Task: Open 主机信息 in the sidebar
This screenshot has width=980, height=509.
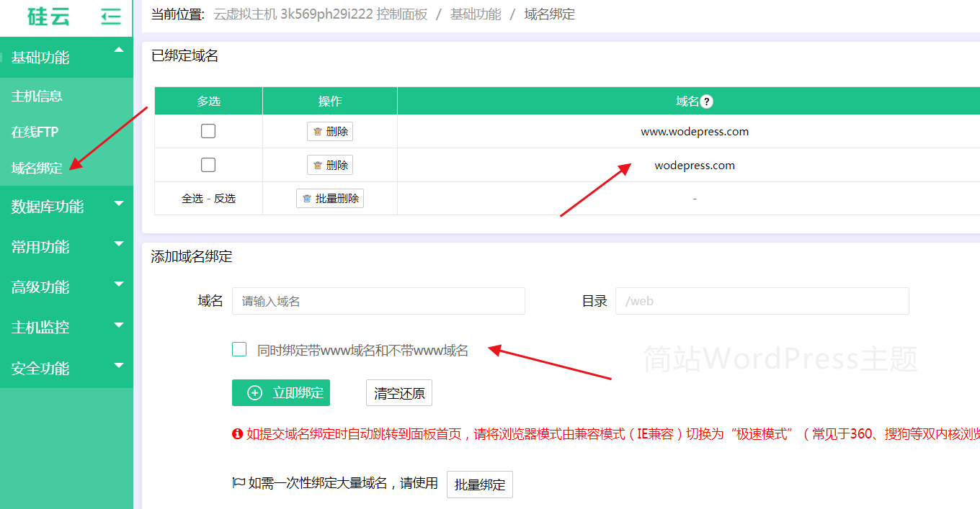Action: tap(37, 96)
